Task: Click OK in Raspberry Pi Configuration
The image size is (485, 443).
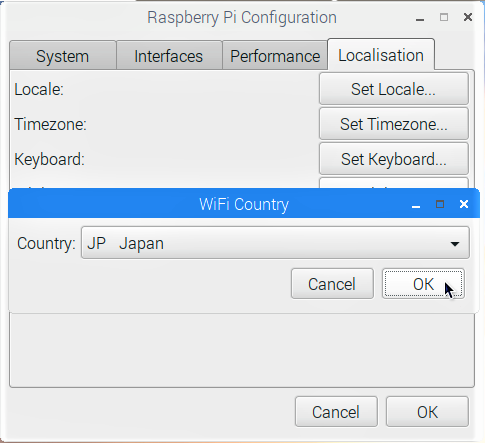Action: click(427, 412)
